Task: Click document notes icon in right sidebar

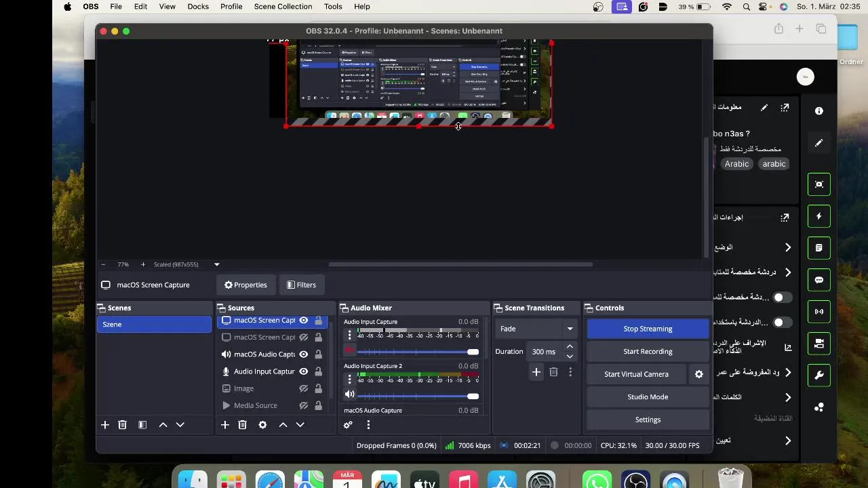Action: tap(819, 248)
